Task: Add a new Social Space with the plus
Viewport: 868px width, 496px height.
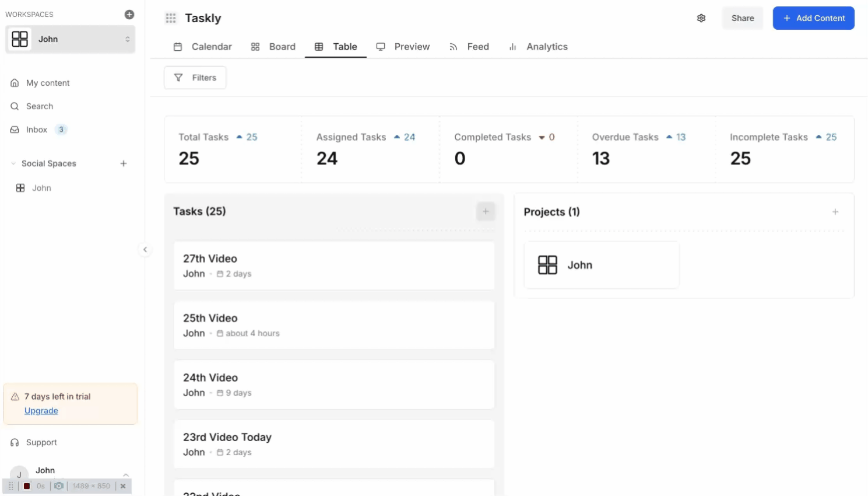Action: point(124,163)
